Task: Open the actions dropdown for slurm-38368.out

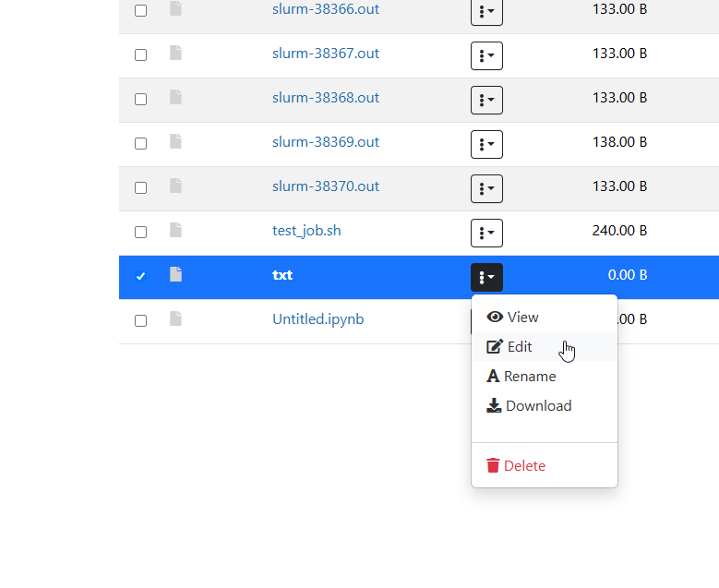Action: coord(486,100)
